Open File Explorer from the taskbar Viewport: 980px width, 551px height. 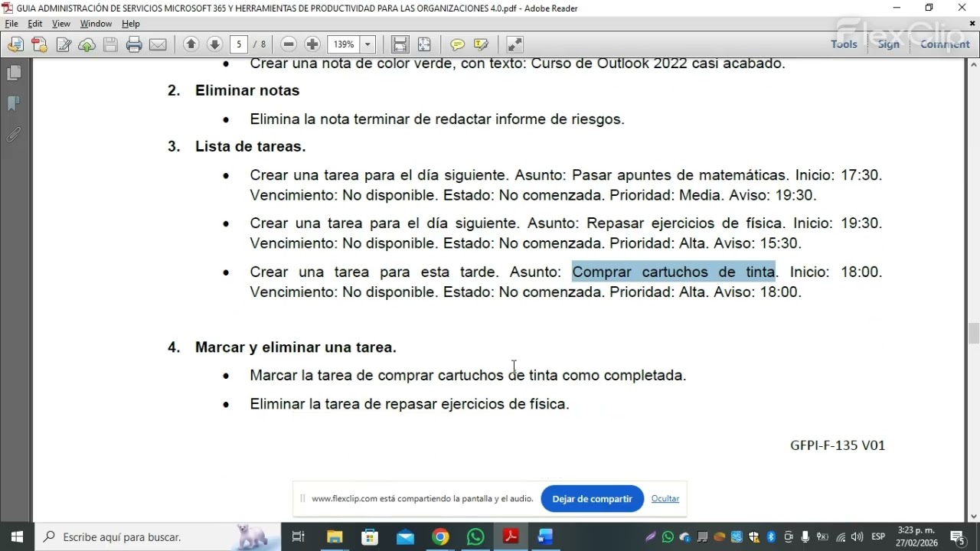(x=335, y=536)
